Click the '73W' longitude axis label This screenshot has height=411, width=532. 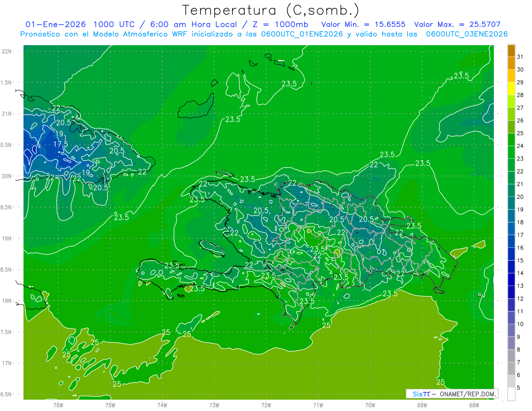[x=214, y=405]
